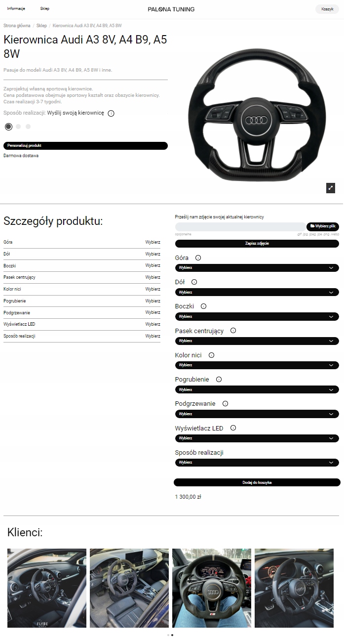344x644 pixels.
Task: Show info for Pasek centrujący
Action: [233, 331]
